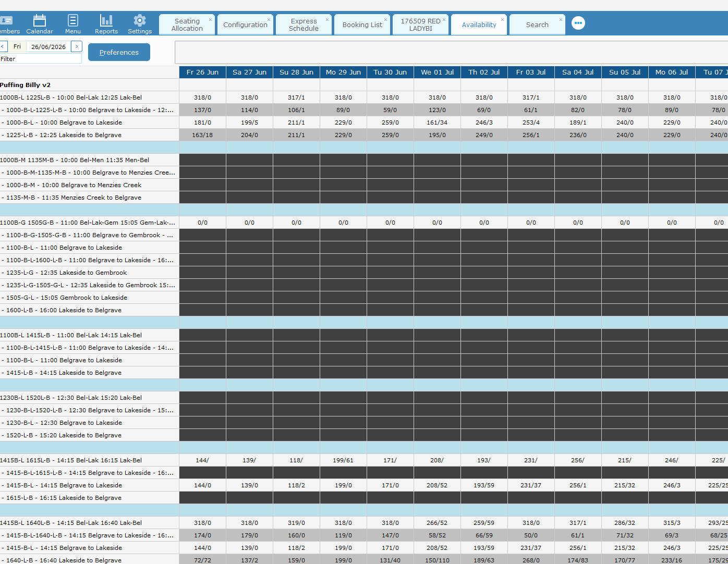Select the Fr 26 Jun column header
This screenshot has height=564, width=728.
pyautogui.click(x=202, y=72)
